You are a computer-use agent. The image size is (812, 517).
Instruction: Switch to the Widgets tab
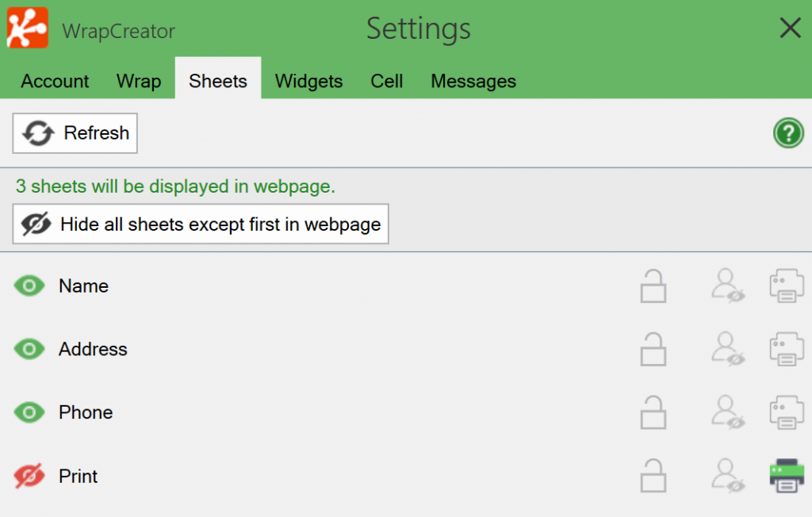[x=308, y=80]
